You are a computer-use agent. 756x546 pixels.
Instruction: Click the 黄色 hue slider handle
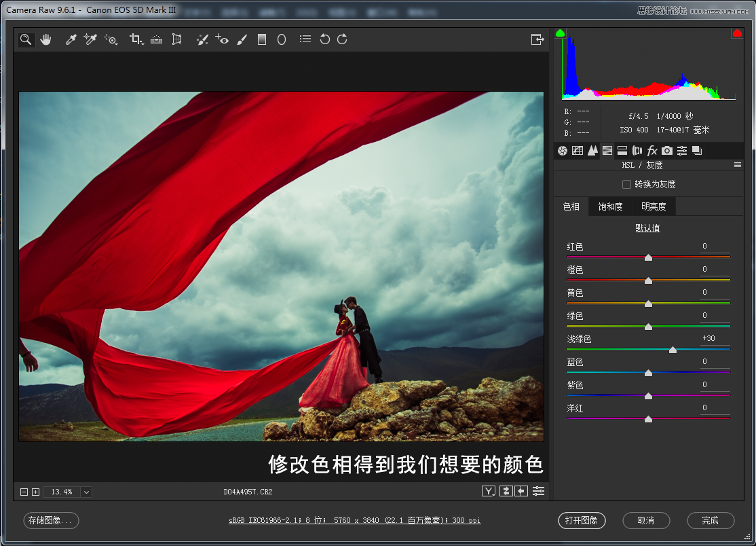(x=649, y=304)
